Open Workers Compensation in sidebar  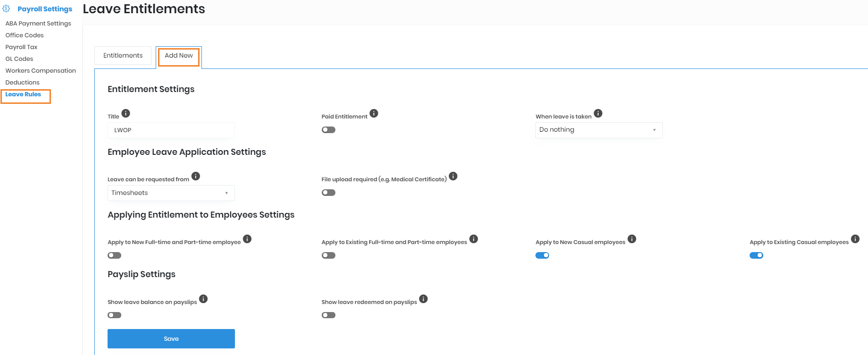click(41, 71)
